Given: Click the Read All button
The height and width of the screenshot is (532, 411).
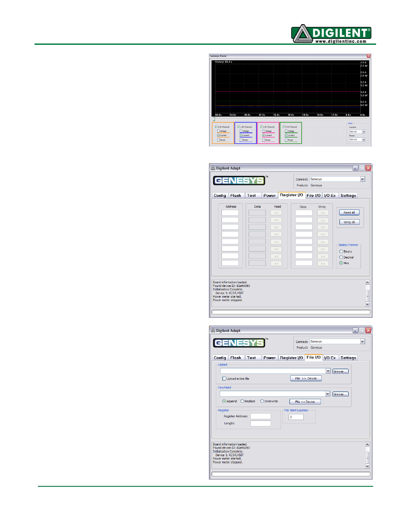Looking at the screenshot, I should [349, 213].
